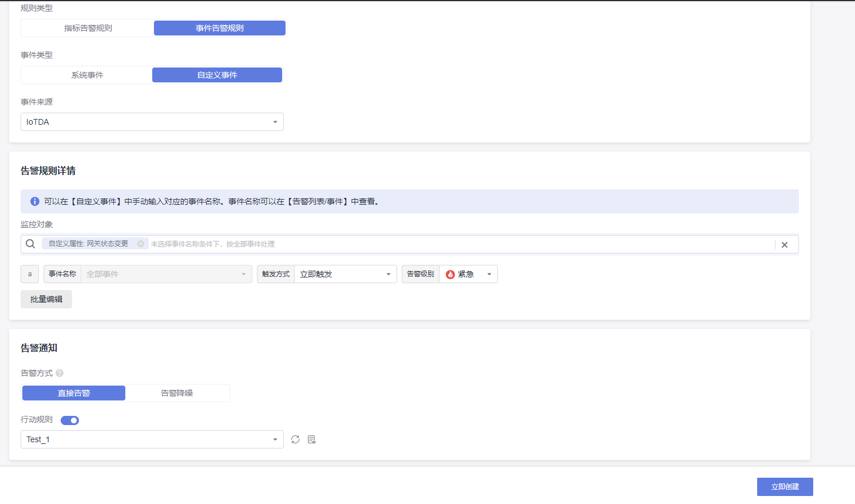
Task: Click the 监控对象 label
Action: (37, 224)
